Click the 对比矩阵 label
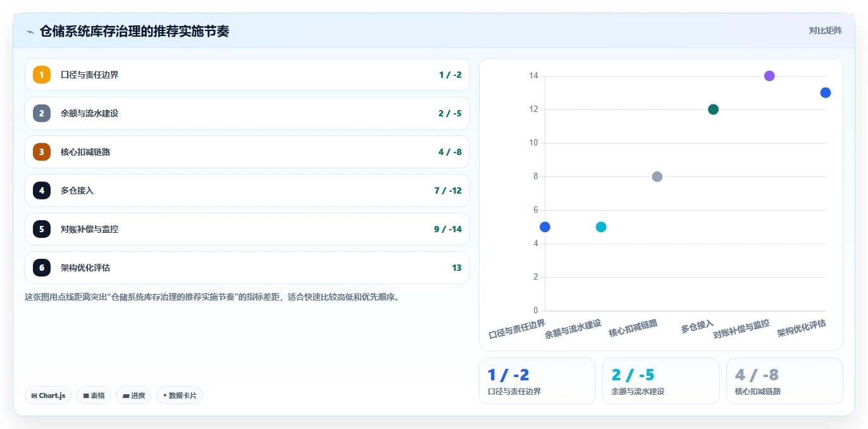Screen dimensions: 868x429 [x=826, y=30]
